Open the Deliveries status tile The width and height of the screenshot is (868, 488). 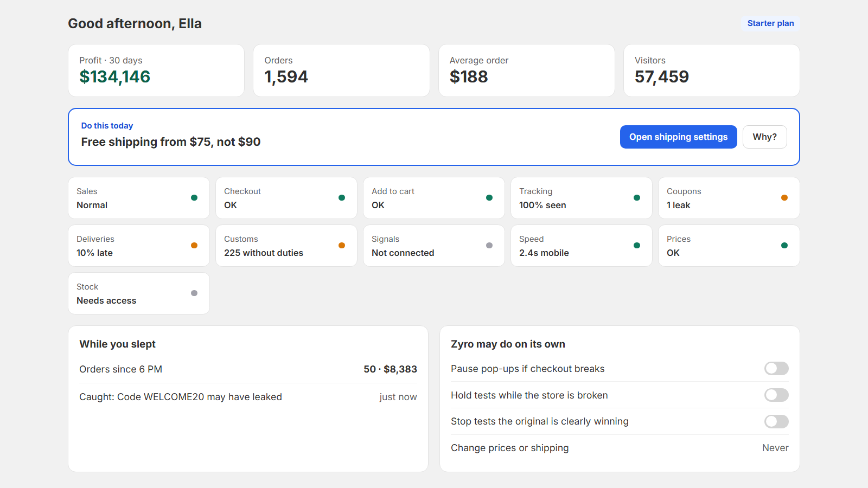coord(139,246)
